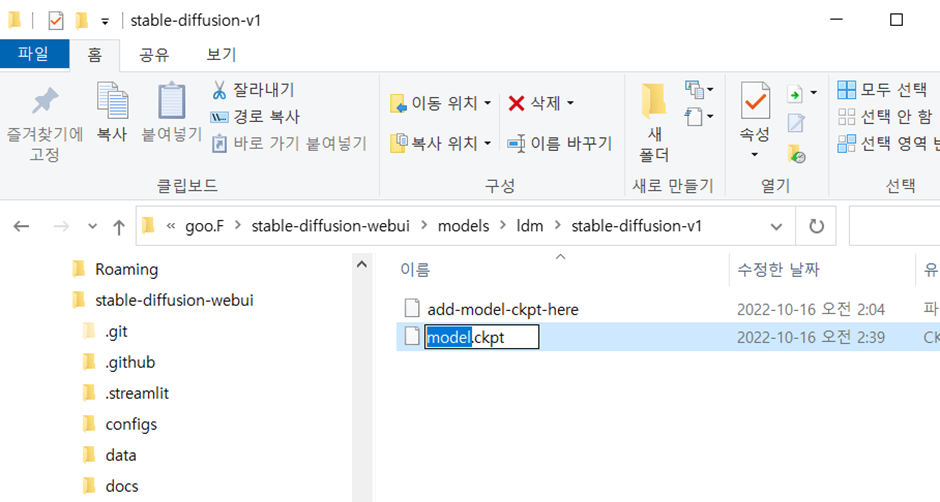Click the add-model-ckpt-here file icon
The width and height of the screenshot is (940, 502).
tap(412, 308)
